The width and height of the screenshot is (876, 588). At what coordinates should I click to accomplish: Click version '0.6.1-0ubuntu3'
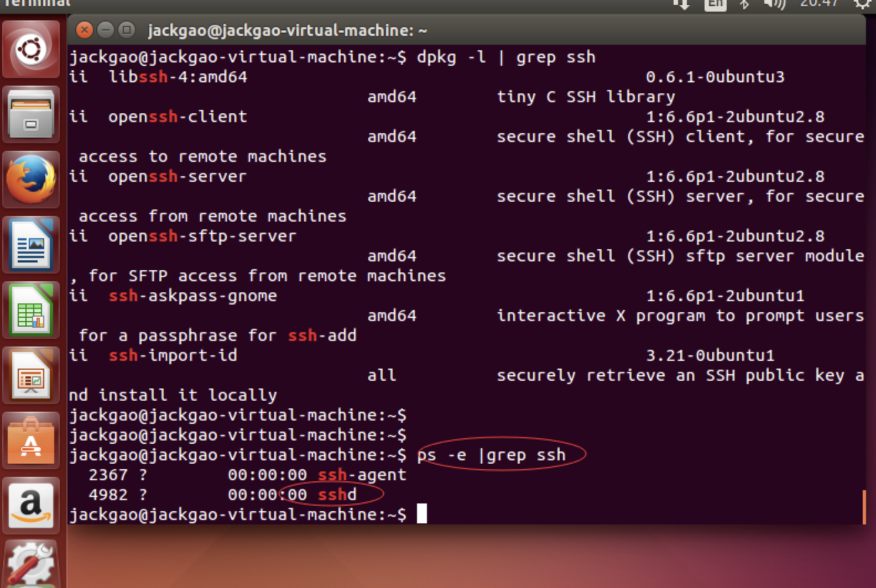click(x=715, y=77)
